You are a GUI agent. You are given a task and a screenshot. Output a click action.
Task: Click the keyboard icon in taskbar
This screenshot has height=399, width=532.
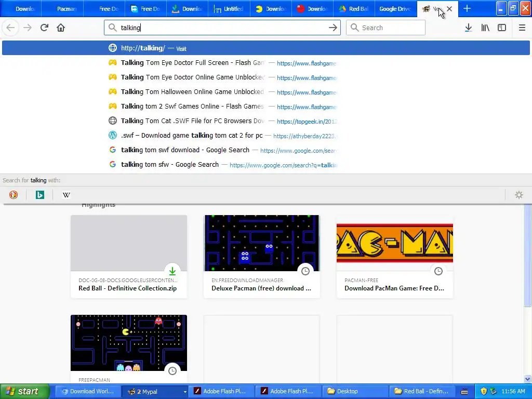464,392
